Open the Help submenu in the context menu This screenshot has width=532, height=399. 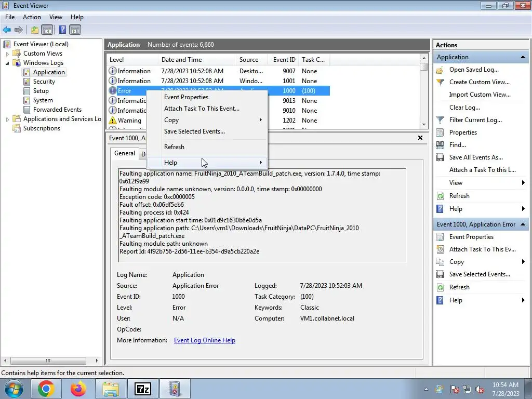click(x=207, y=163)
